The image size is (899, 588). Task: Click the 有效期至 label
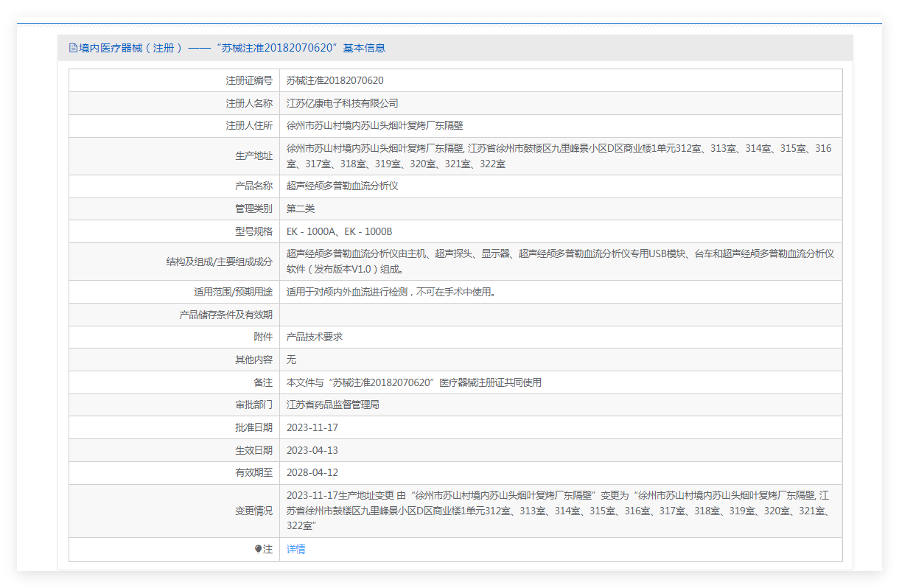point(253,472)
